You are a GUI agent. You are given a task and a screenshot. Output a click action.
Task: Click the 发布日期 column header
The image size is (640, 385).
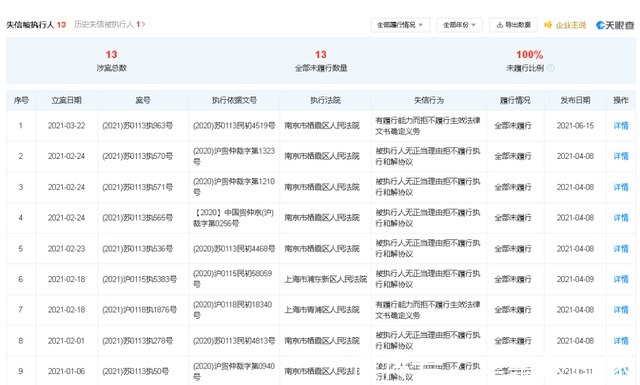[575, 100]
